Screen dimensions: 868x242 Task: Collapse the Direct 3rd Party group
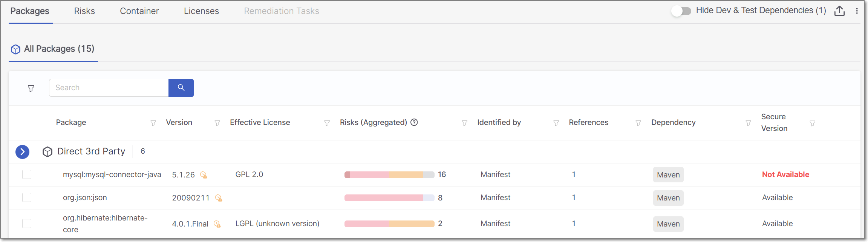point(22,152)
